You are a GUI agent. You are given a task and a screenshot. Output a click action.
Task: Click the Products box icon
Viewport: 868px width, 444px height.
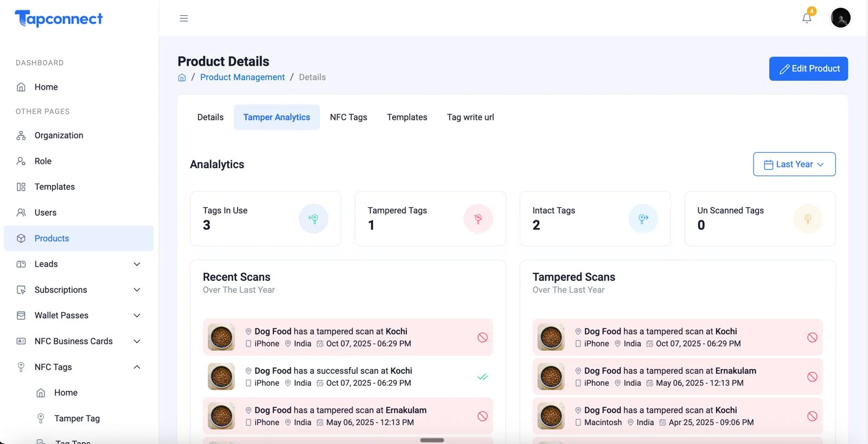(21, 239)
